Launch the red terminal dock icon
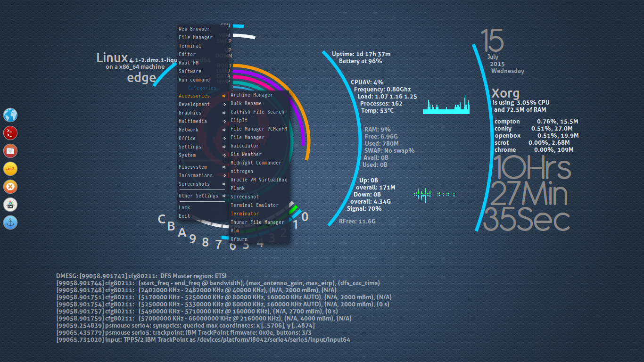This screenshot has height=362, width=644. [10, 133]
